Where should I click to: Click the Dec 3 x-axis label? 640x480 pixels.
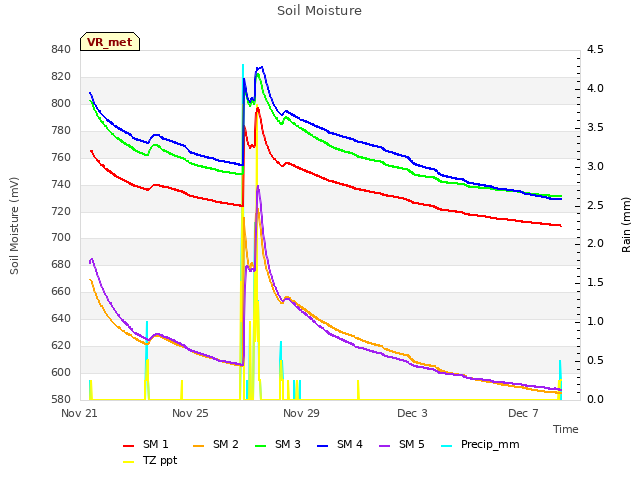(412, 413)
